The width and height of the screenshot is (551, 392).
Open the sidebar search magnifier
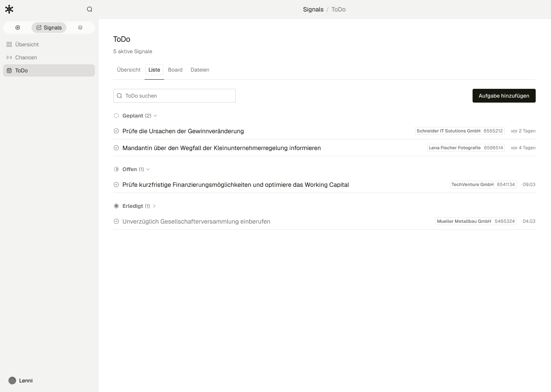(90, 9)
